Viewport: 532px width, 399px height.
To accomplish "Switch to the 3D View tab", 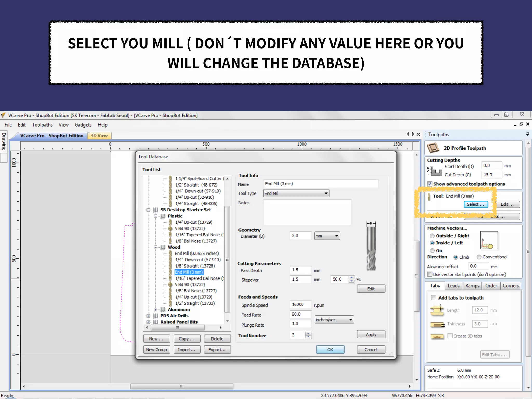I will click(x=99, y=136).
